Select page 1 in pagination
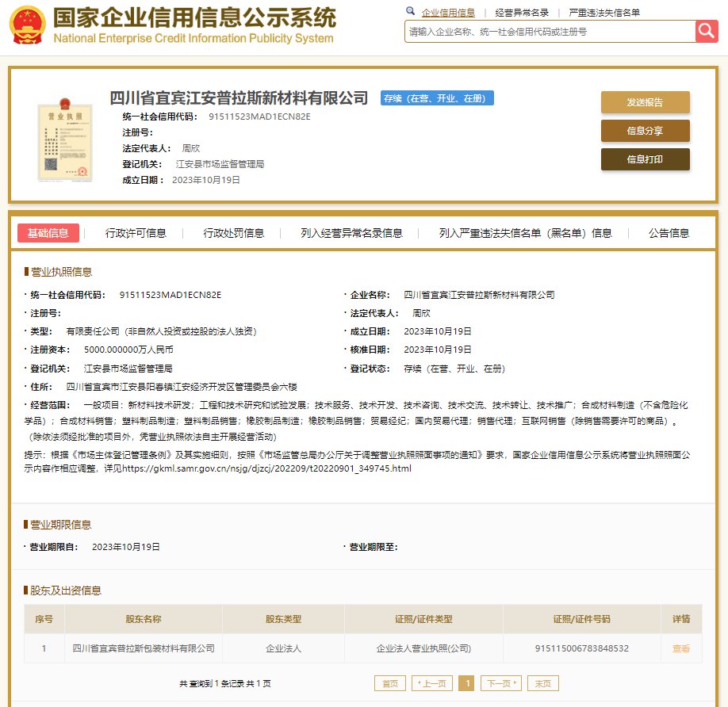728x707 pixels. click(x=466, y=683)
